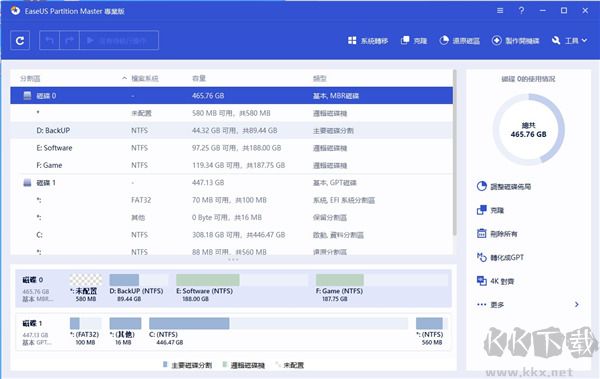Image resolution: width=600 pixels, height=379 pixels.
Task: Open the clone (克隆) tool in top toolbar
Action: pos(414,41)
